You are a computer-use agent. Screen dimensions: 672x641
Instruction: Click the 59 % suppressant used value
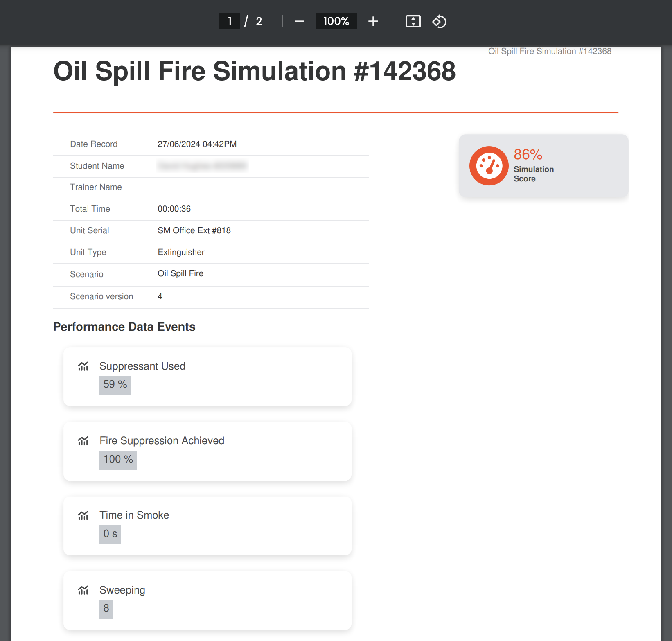pos(115,385)
